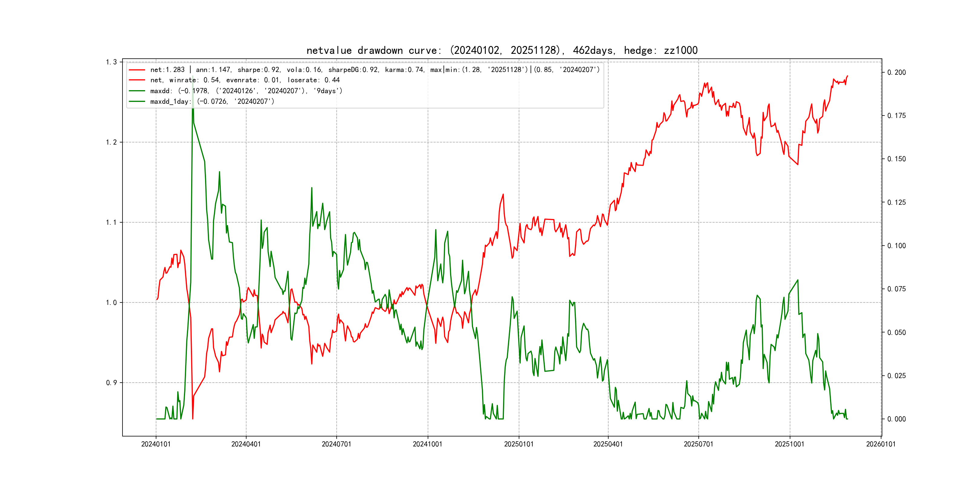Click the 0.000 right axis tick label

tap(896, 419)
